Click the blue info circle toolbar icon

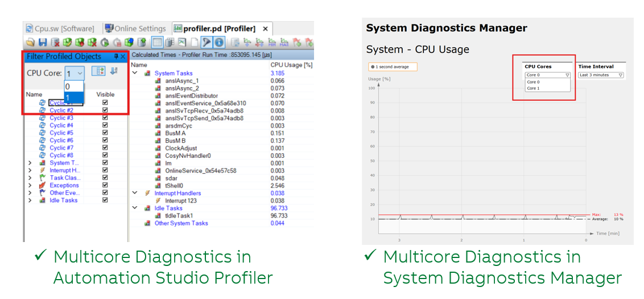click(x=219, y=42)
